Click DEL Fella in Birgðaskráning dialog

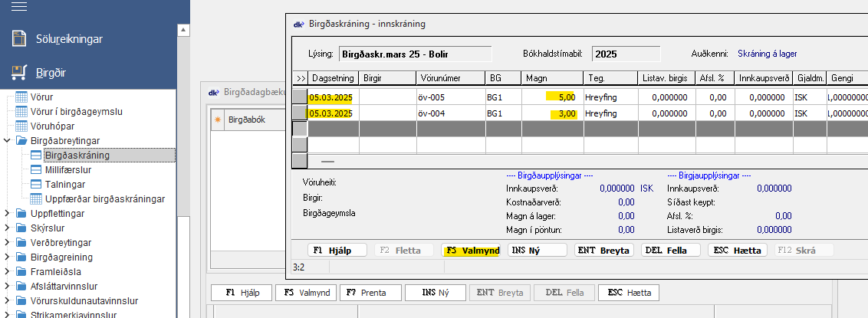click(671, 250)
